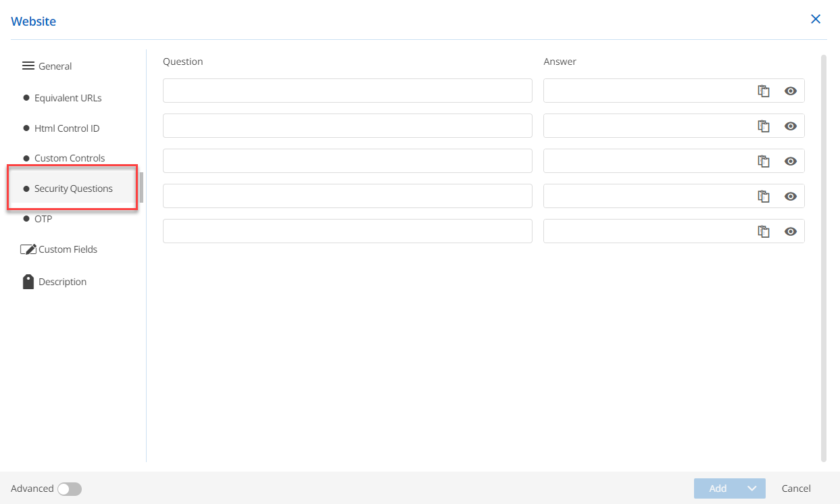This screenshot has width=840, height=504.
Task: Open the Add button dropdown arrow
Action: click(x=752, y=488)
